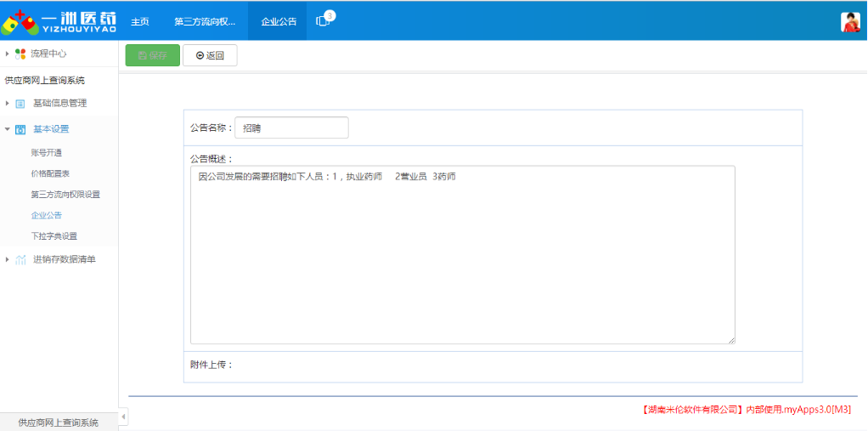
Task: Switch to the 第三方流向权... tab
Action: coord(205,21)
